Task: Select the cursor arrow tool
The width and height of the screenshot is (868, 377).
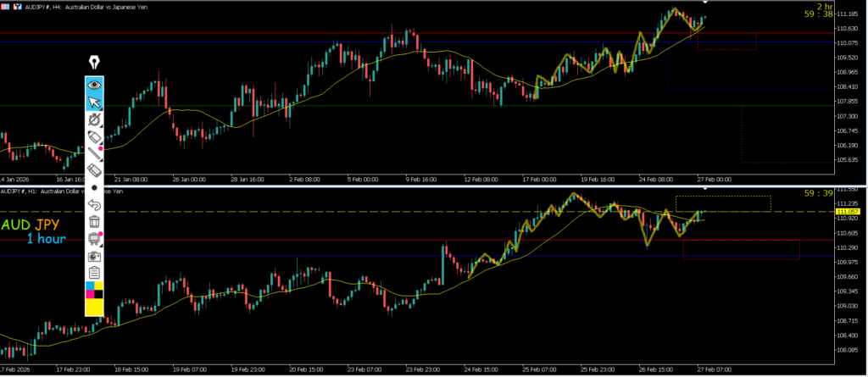Action: [x=94, y=103]
